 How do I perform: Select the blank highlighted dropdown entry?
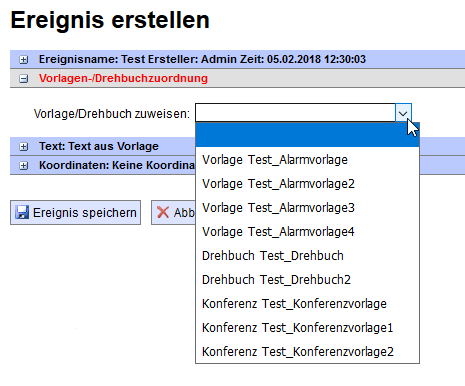(x=307, y=135)
